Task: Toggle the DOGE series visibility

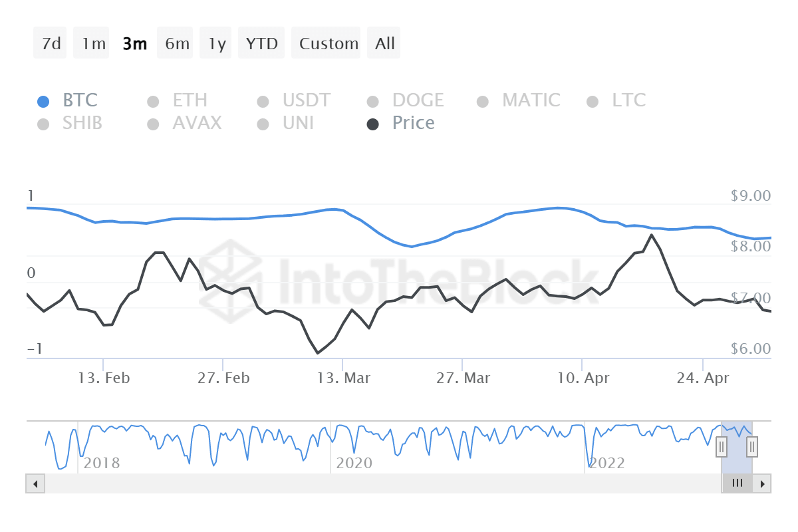Action: (372, 100)
